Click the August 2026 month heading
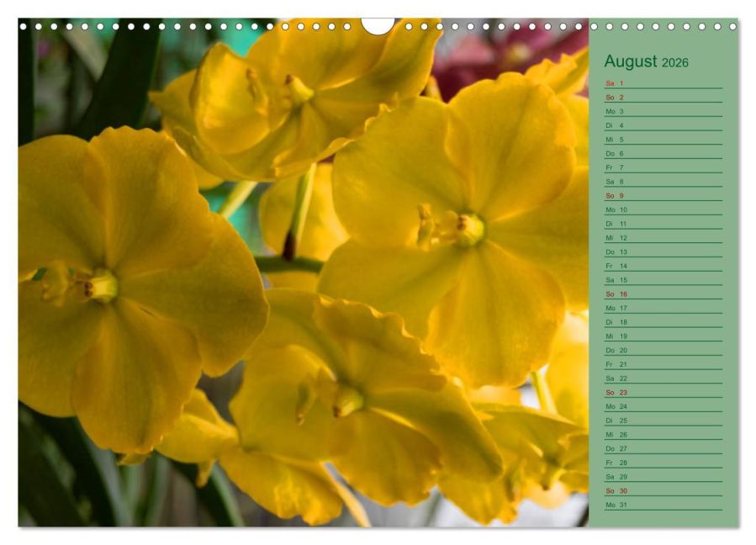 pos(646,61)
